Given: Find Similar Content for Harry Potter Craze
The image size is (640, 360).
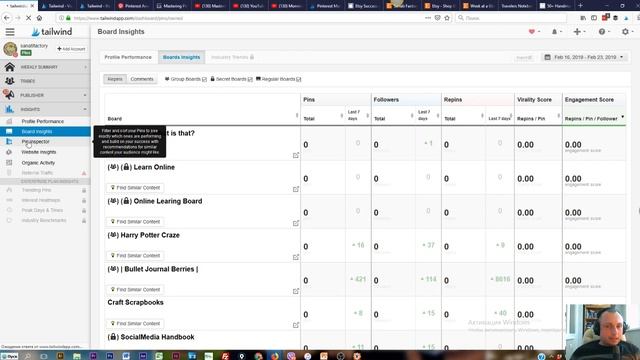Looking at the screenshot, I should click(x=135, y=256).
